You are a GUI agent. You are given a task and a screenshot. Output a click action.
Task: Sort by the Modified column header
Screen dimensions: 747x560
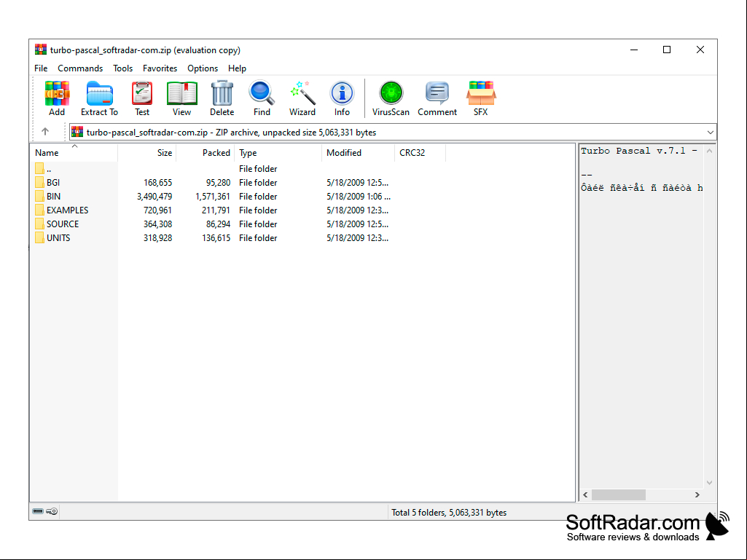click(x=359, y=153)
